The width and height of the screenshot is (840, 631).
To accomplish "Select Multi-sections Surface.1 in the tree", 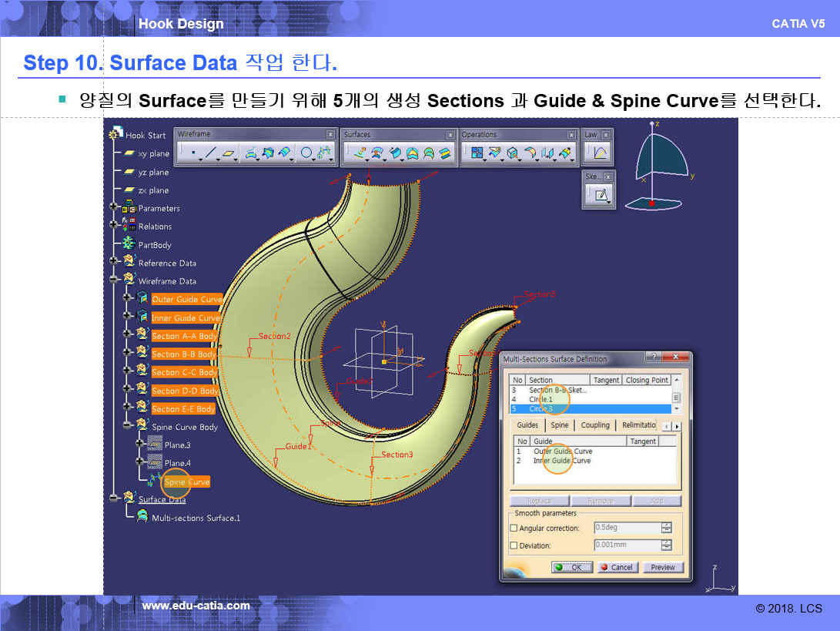I will 196,518.
